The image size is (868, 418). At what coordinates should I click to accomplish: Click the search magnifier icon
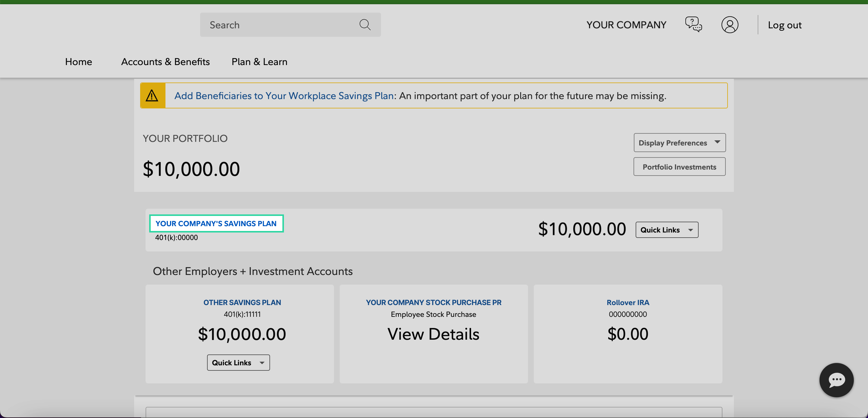click(366, 24)
